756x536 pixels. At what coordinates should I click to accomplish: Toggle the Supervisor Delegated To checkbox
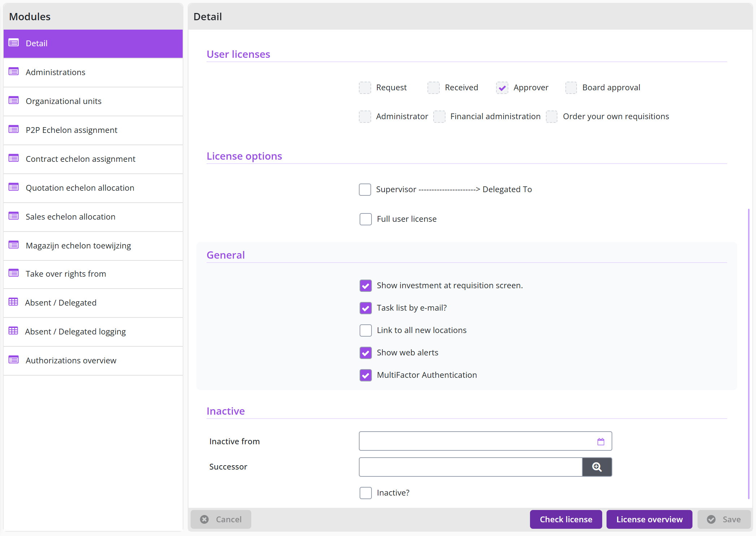click(365, 190)
